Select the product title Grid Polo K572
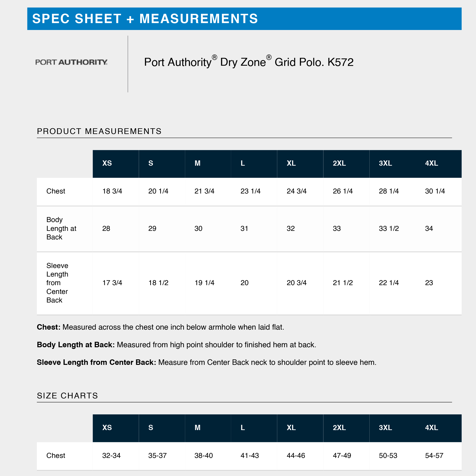Viewport: 476px width, 476px height. pos(249,62)
